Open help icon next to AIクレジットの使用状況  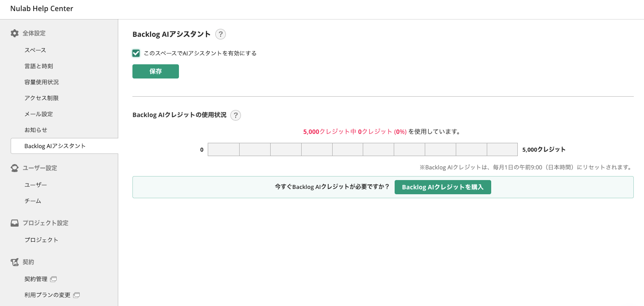click(x=236, y=115)
